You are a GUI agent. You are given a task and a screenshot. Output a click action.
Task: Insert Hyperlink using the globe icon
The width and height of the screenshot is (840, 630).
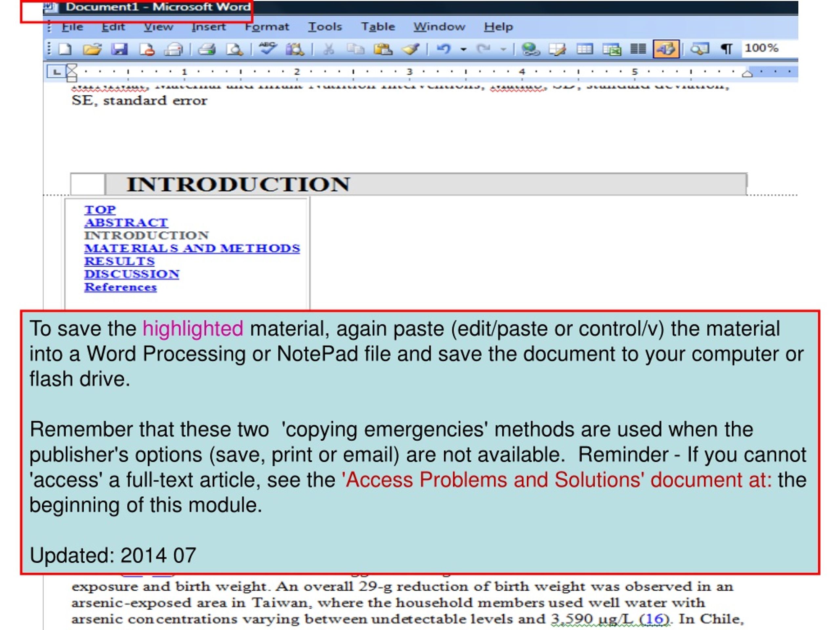click(531, 49)
